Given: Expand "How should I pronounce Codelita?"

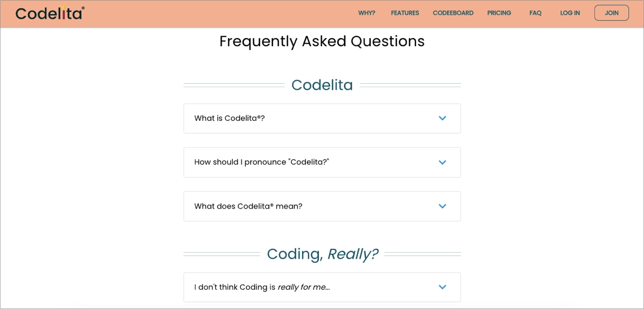Looking at the screenshot, I should point(322,162).
